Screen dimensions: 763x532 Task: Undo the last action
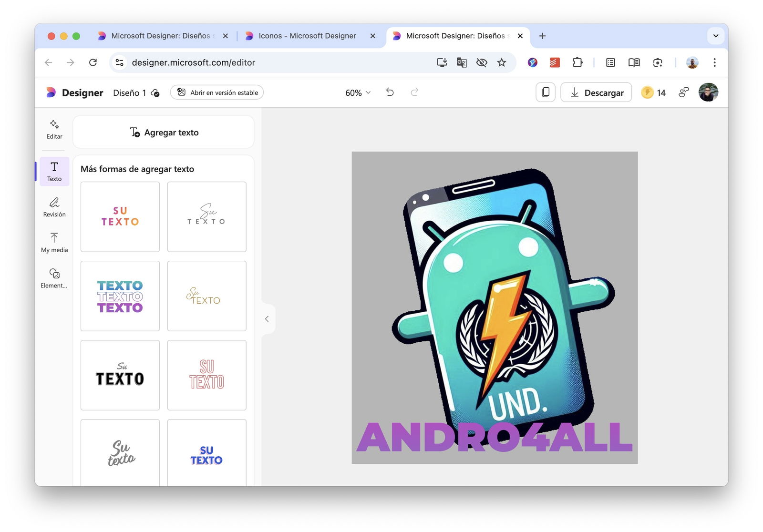[390, 92]
